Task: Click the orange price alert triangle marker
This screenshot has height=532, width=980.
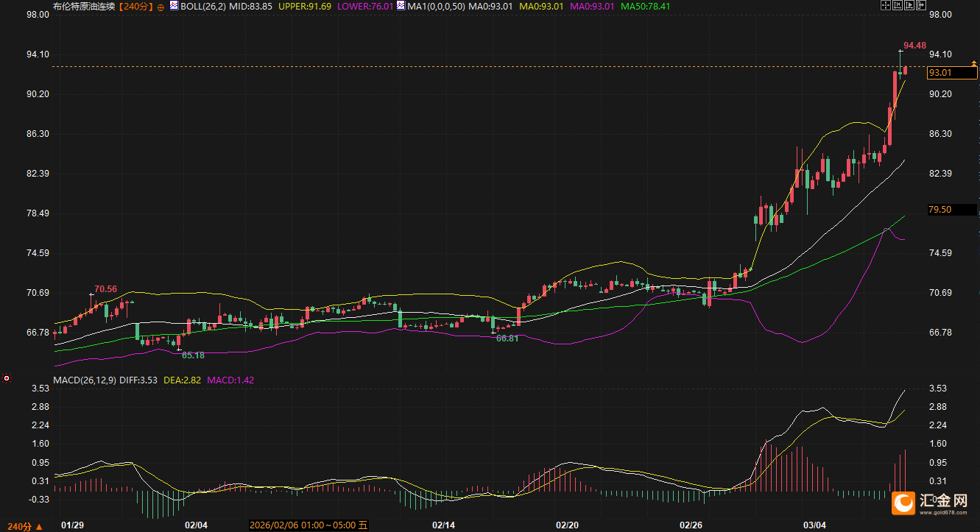Action: tap(974, 64)
